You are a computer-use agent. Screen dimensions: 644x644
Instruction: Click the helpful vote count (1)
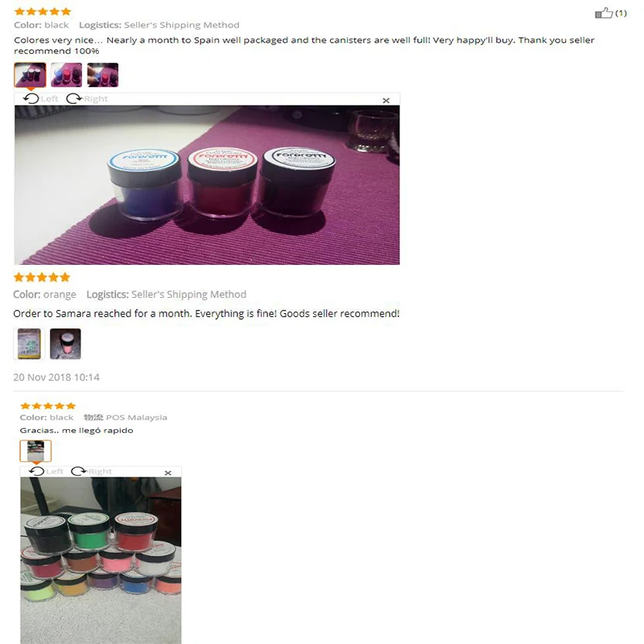pos(621,13)
